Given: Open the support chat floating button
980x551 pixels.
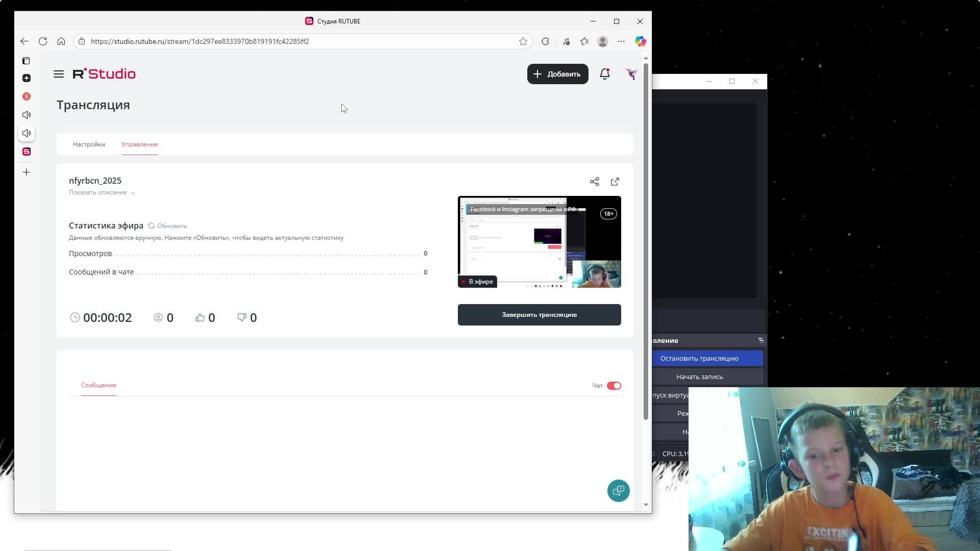Looking at the screenshot, I should (618, 491).
